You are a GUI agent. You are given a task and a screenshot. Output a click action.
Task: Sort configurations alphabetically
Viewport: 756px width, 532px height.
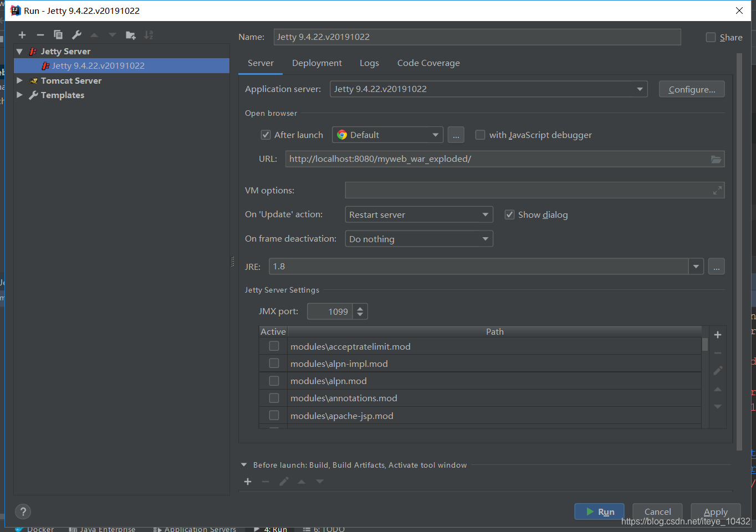149,35
